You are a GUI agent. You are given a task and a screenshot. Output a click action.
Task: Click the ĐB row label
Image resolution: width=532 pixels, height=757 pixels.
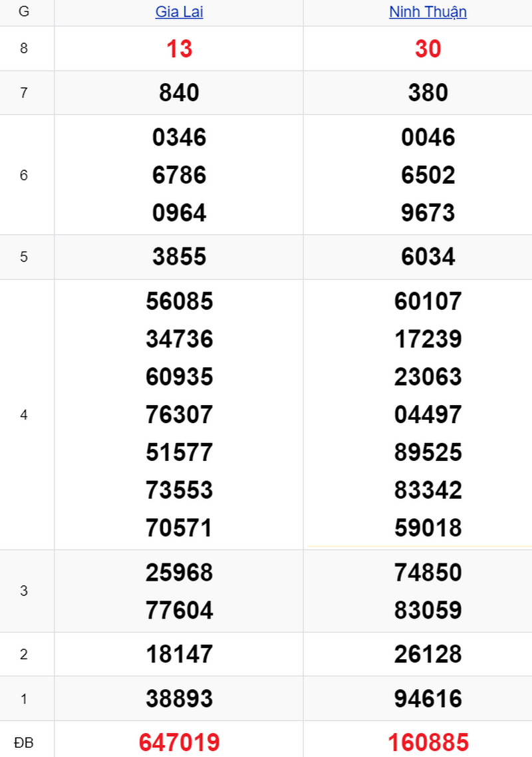click(x=24, y=742)
